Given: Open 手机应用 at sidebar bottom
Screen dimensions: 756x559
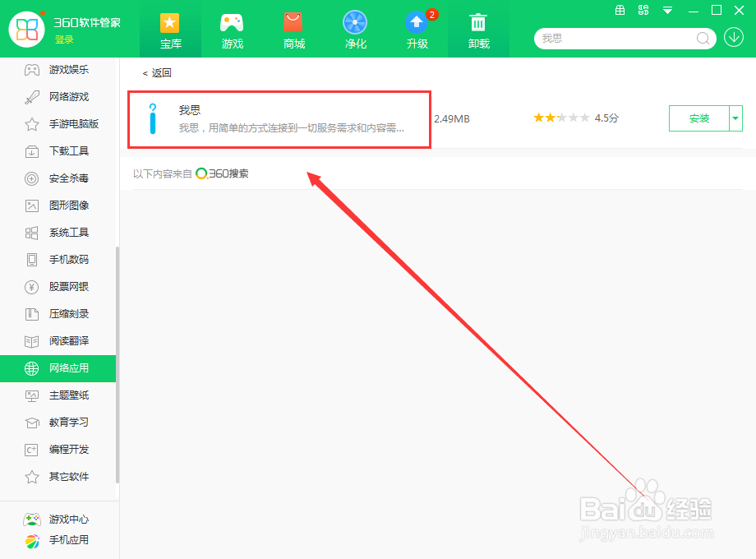Looking at the screenshot, I should tap(57, 541).
